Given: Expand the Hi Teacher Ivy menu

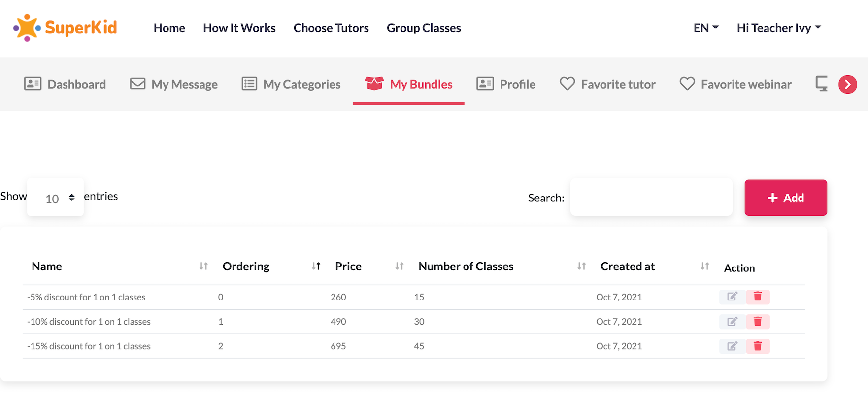Looking at the screenshot, I should click(778, 28).
